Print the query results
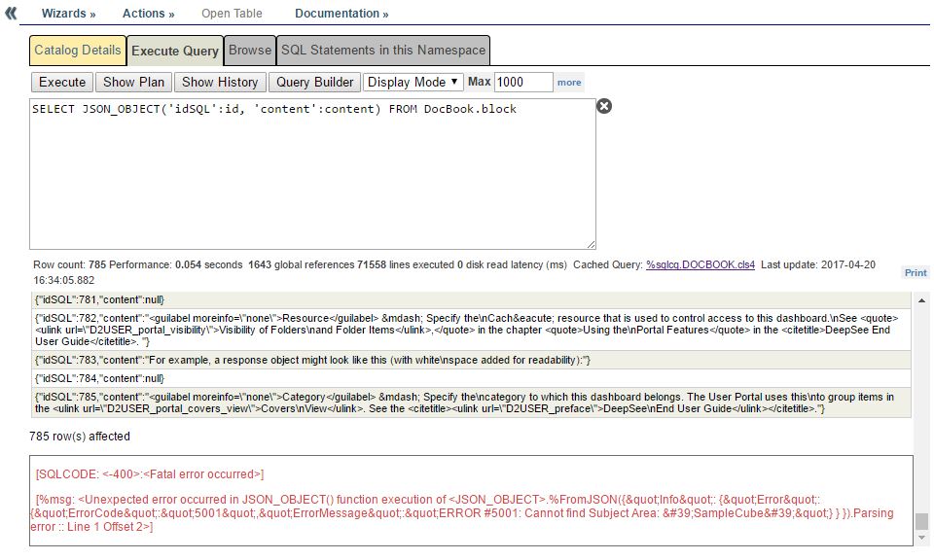934x560 pixels. pos(916,272)
